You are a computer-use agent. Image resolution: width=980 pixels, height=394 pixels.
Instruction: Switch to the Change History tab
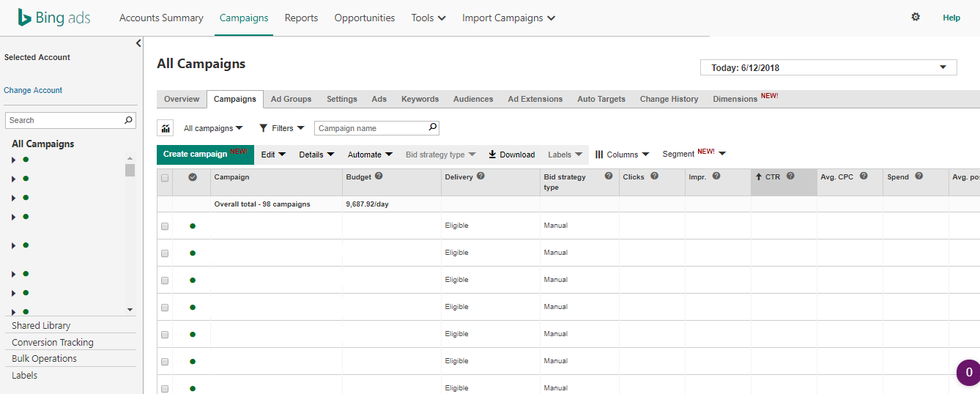click(669, 99)
